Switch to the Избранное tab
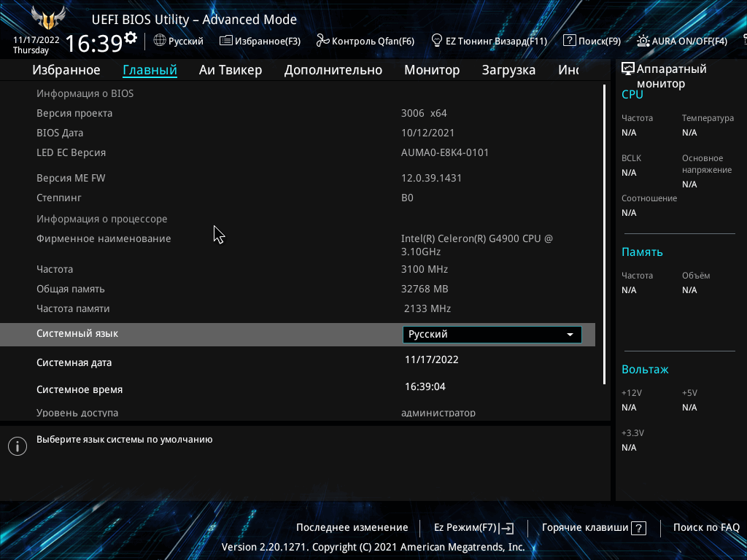The height and width of the screenshot is (560, 747). coord(66,70)
